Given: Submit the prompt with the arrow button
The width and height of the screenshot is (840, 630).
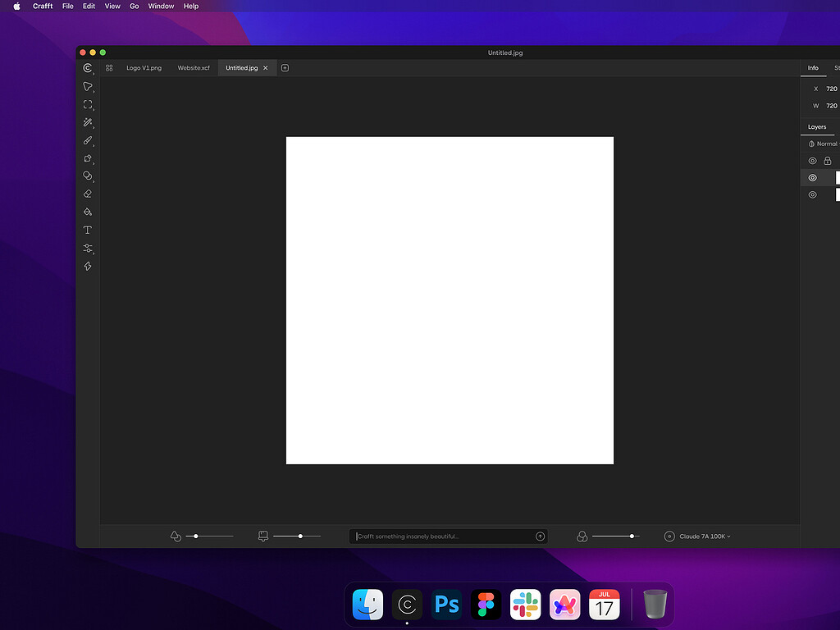Looking at the screenshot, I should tap(540, 536).
